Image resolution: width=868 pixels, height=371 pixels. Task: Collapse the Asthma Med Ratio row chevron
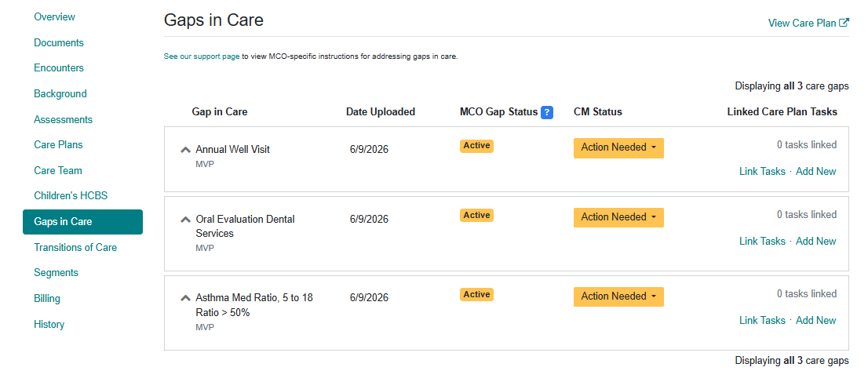point(185,298)
